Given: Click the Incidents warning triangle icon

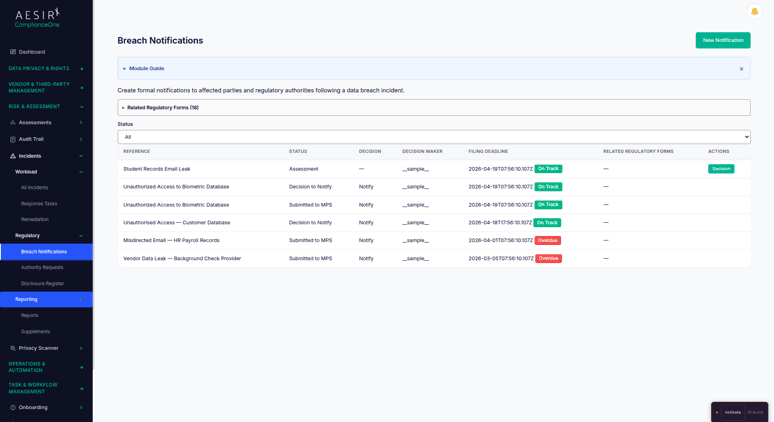Looking at the screenshot, I should click(x=13, y=156).
